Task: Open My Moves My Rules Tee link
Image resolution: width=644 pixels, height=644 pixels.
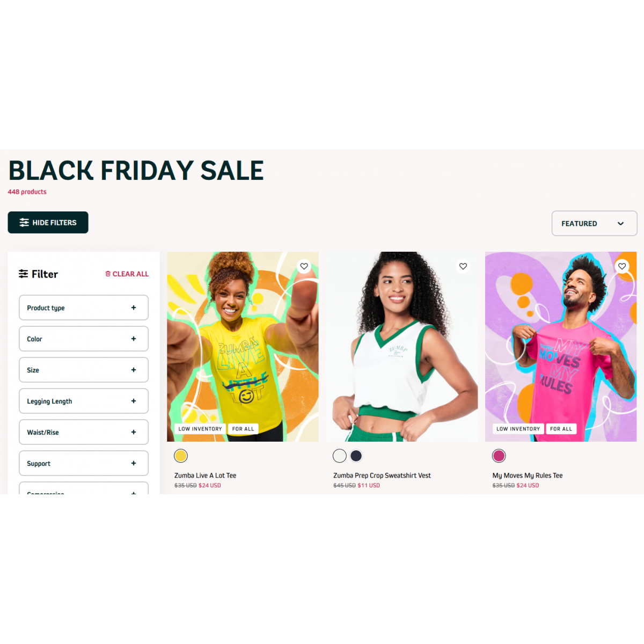Action: pos(528,475)
